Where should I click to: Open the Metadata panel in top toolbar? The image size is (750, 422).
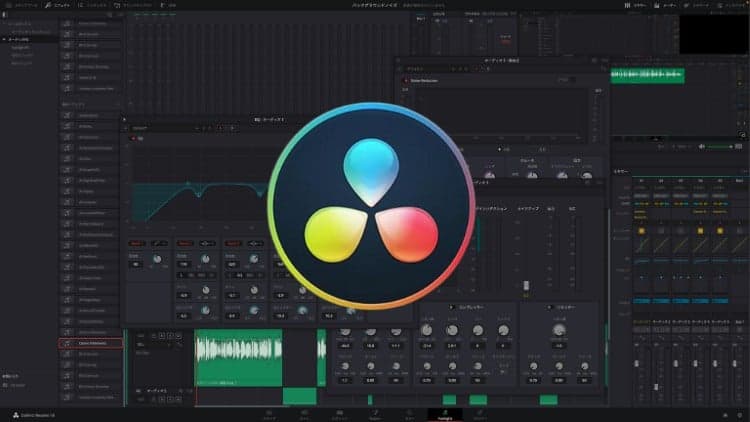coord(697,5)
